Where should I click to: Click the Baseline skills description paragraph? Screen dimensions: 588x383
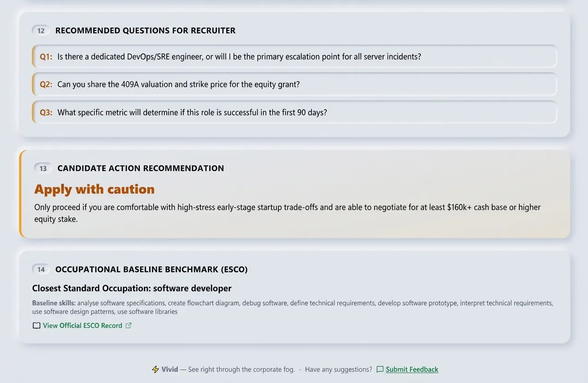coord(293,308)
